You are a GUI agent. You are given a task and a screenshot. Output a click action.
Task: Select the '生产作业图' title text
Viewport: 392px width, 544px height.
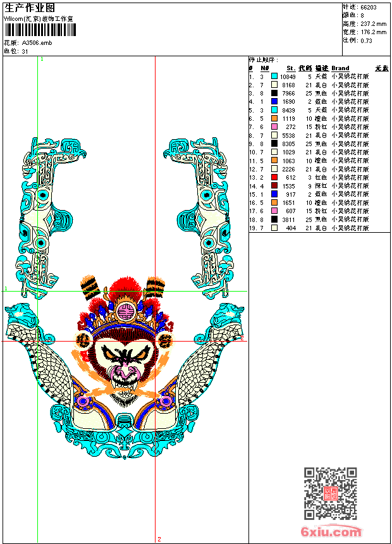pyautogui.click(x=30, y=8)
